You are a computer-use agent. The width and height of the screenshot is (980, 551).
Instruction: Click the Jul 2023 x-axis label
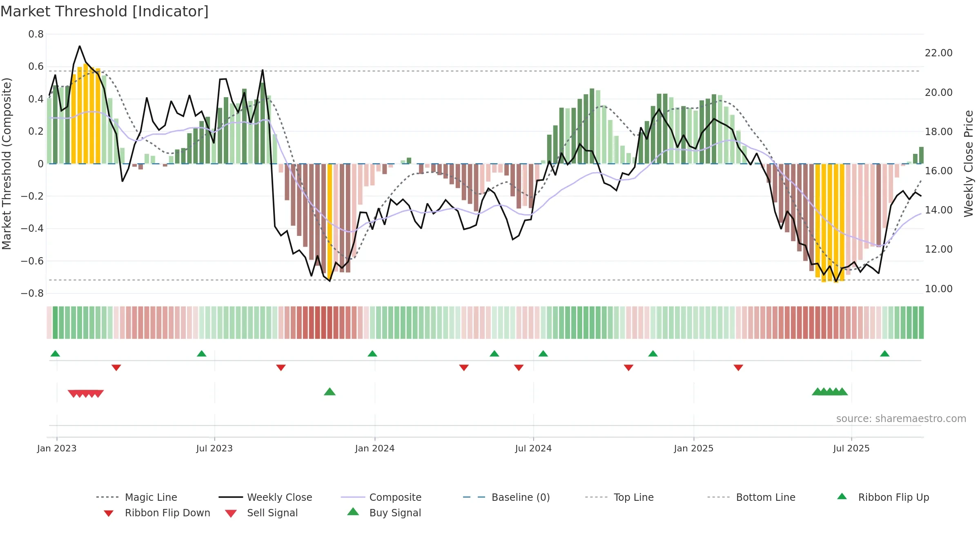[x=214, y=449]
